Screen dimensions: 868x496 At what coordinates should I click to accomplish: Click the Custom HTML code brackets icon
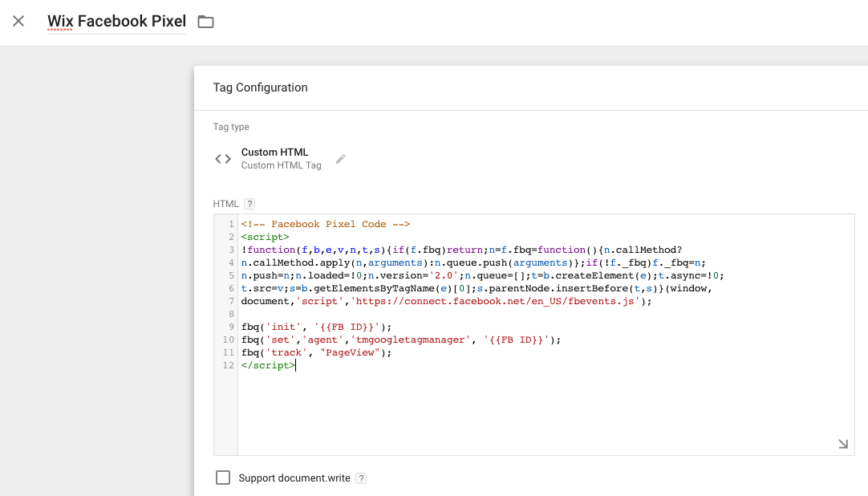[223, 159]
